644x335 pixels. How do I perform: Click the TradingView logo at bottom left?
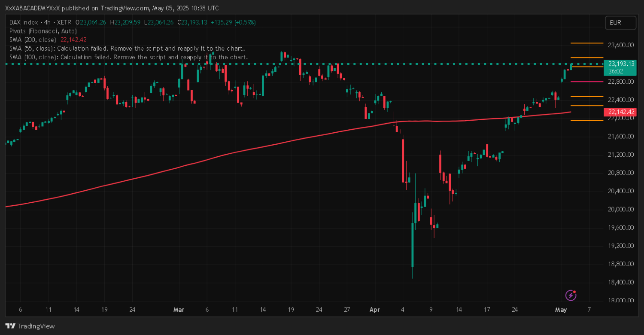click(x=30, y=326)
